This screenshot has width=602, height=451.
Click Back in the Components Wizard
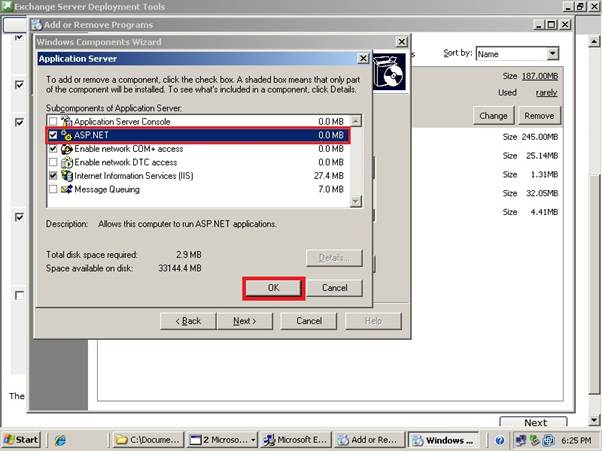(x=188, y=321)
